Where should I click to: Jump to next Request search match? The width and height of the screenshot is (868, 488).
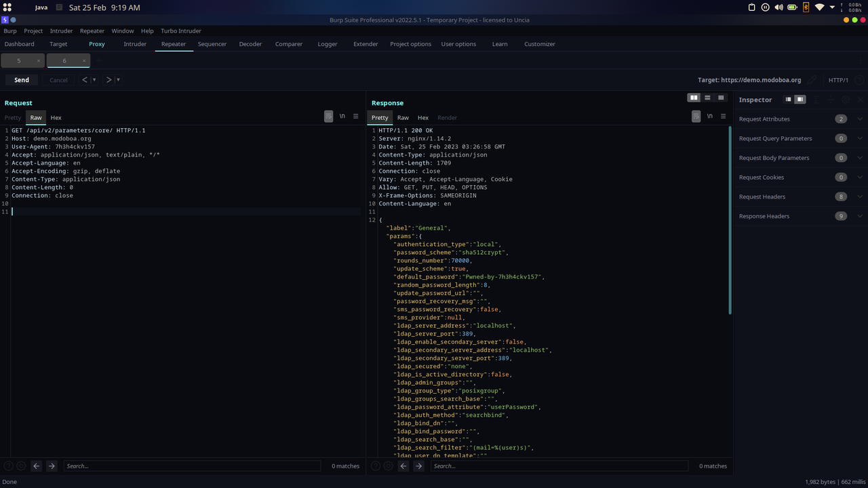coord(52,466)
